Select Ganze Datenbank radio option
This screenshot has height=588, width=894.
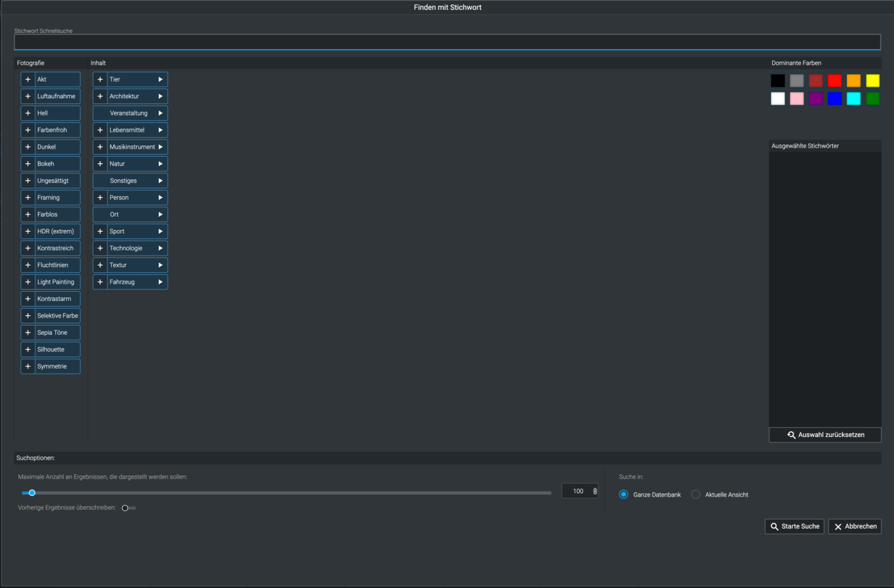click(x=623, y=494)
